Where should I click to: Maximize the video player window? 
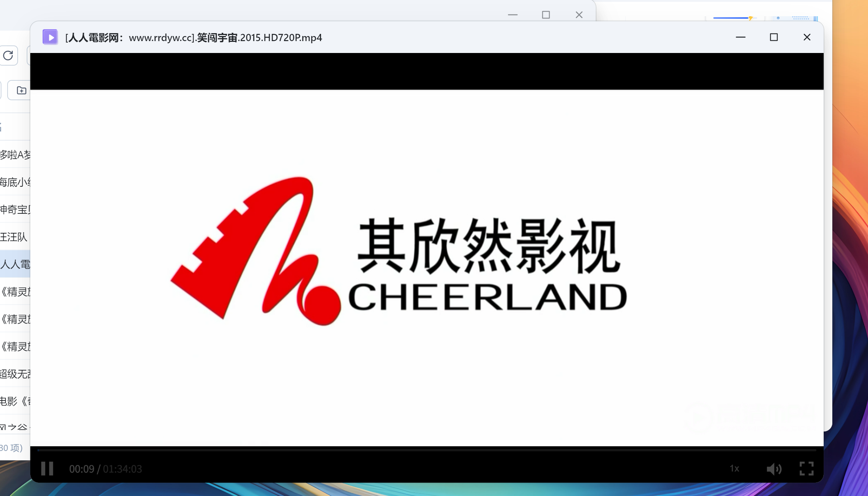pyautogui.click(x=774, y=37)
